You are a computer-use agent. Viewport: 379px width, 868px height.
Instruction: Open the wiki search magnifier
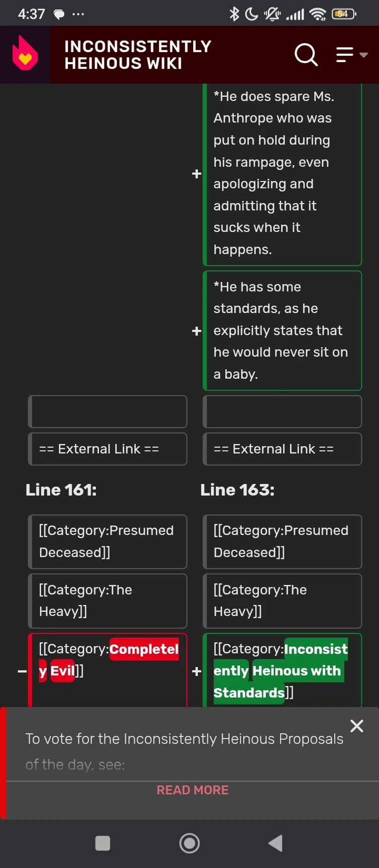point(306,54)
